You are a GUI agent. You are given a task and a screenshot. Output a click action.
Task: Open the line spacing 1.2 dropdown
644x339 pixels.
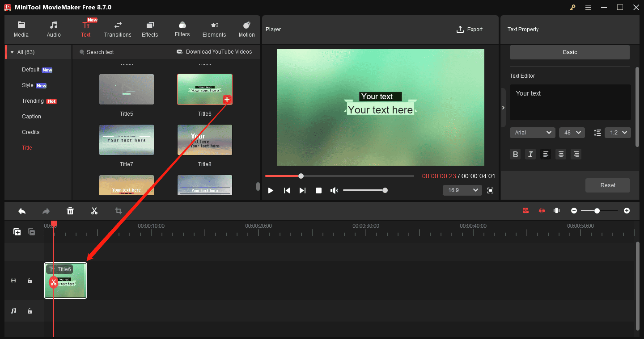pos(618,133)
